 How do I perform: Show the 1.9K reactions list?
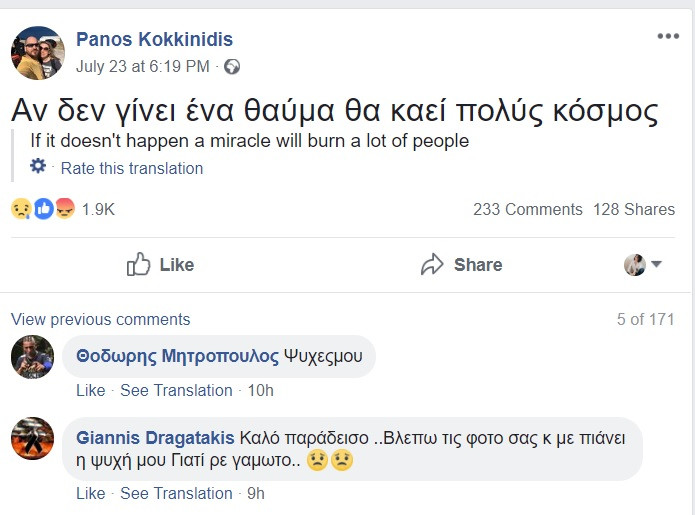pos(98,209)
